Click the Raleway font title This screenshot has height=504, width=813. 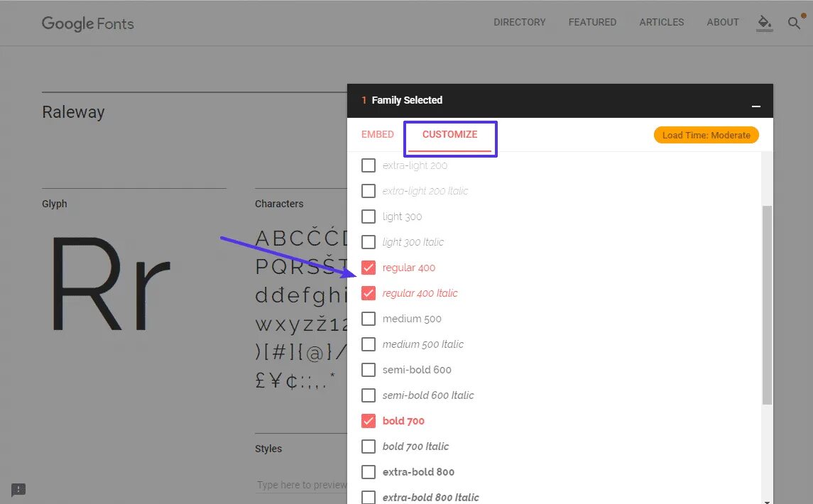click(x=73, y=112)
